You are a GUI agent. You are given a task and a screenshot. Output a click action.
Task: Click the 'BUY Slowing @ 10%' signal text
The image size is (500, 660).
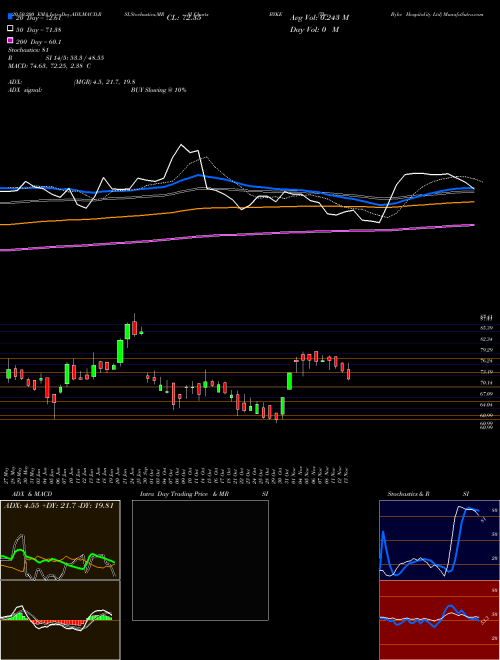click(x=158, y=90)
